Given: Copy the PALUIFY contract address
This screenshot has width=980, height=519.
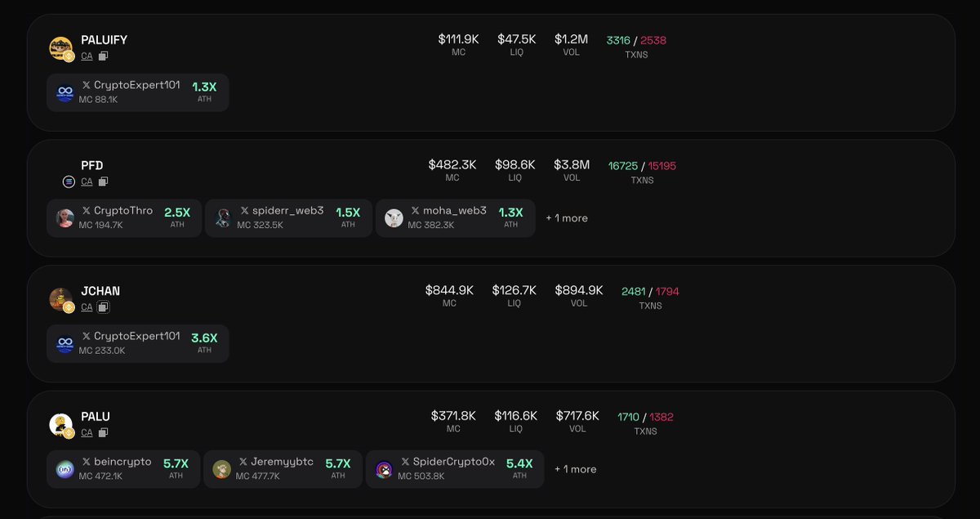Looking at the screenshot, I should tap(103, 56).
